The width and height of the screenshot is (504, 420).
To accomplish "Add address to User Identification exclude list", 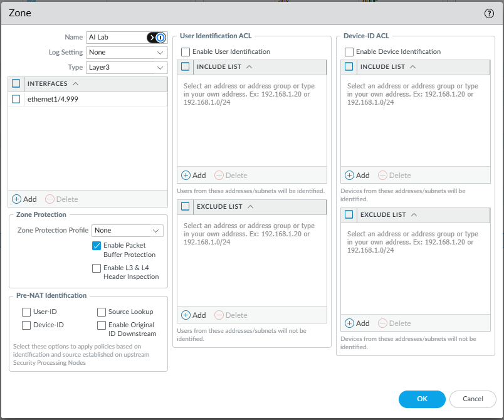I will click(x=194, y=315).
